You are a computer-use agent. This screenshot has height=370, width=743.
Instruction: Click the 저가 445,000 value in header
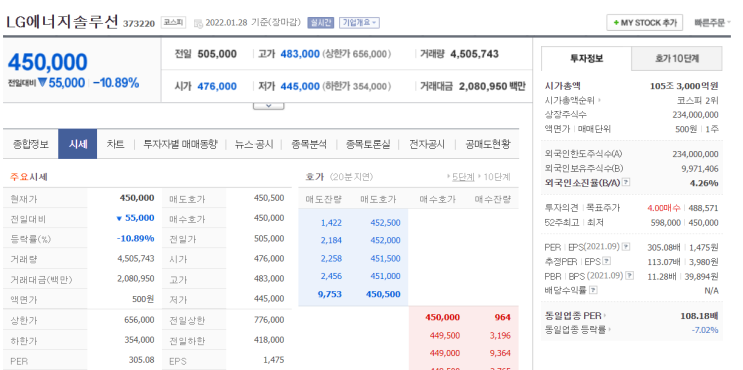(x=300, y=86)
